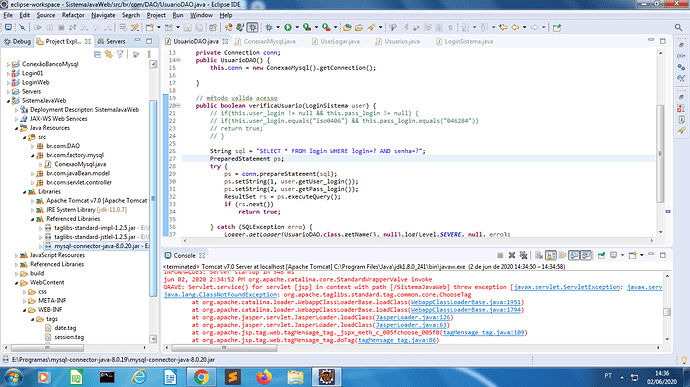Open the Run button dropdown arrow
The height and width of the screenshot is (387, 690).
[x=297, y=27]
